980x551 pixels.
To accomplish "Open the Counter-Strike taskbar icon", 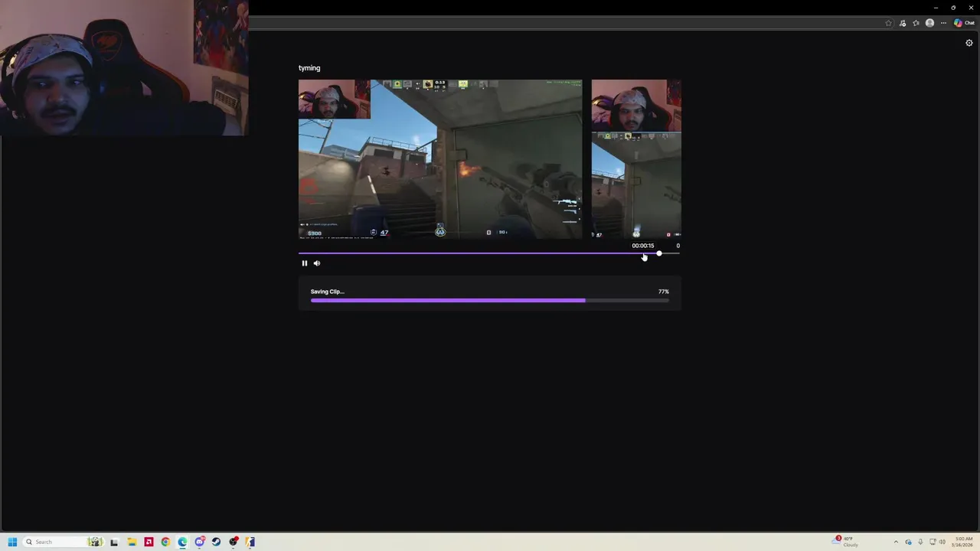I will [250, 542].
